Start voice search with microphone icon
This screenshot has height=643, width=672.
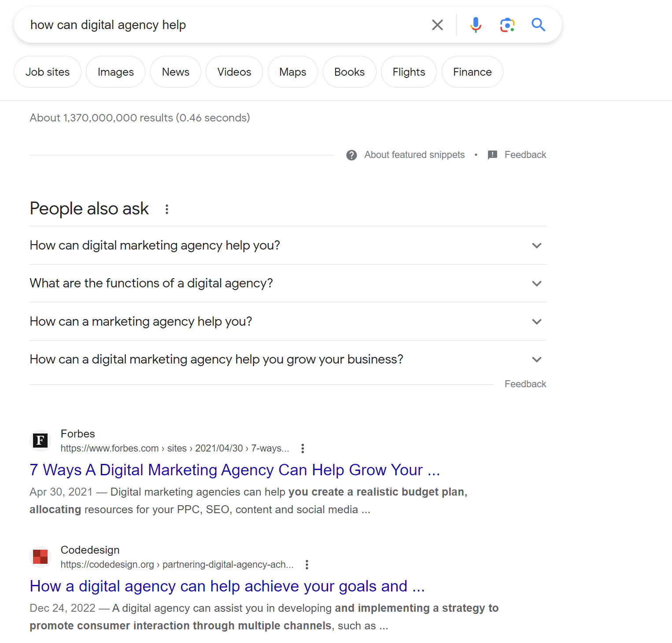[x=476, y=25]
